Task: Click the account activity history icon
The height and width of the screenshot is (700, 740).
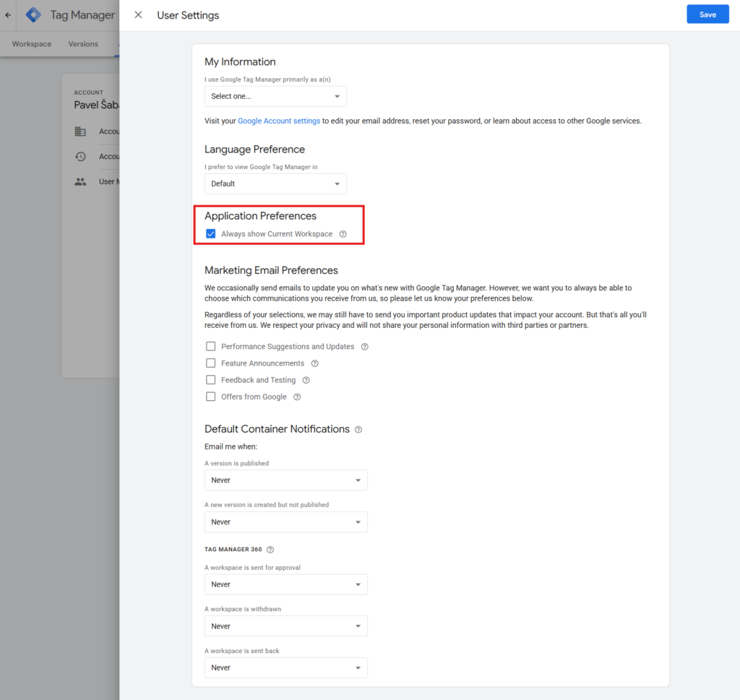Action: (80, 157)
